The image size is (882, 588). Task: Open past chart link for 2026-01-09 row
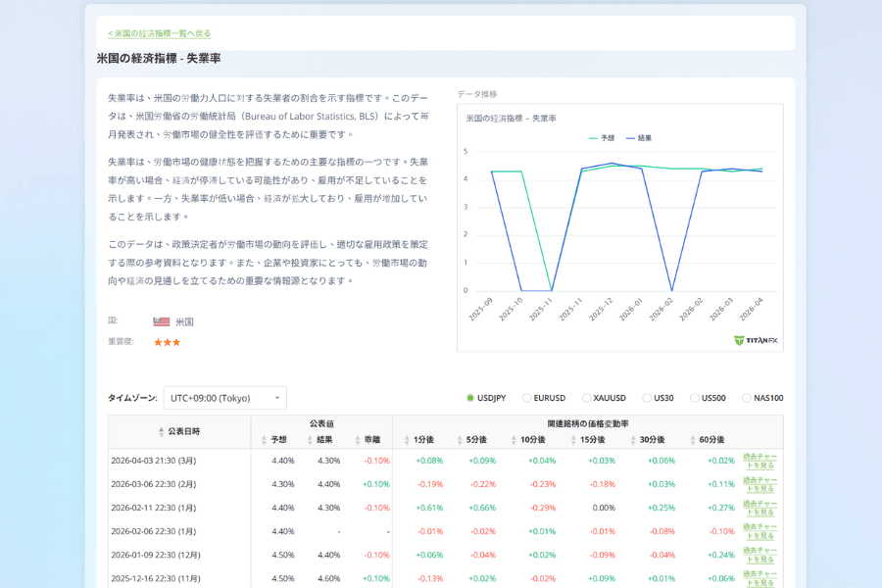click(x=759, y=556)
